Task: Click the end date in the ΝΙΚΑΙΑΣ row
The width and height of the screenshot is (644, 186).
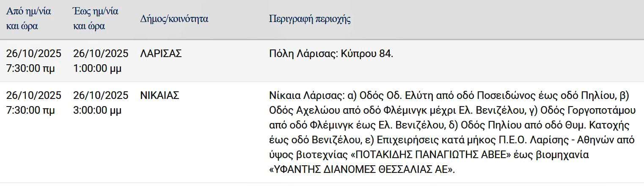Action: (x=101, y=96)
